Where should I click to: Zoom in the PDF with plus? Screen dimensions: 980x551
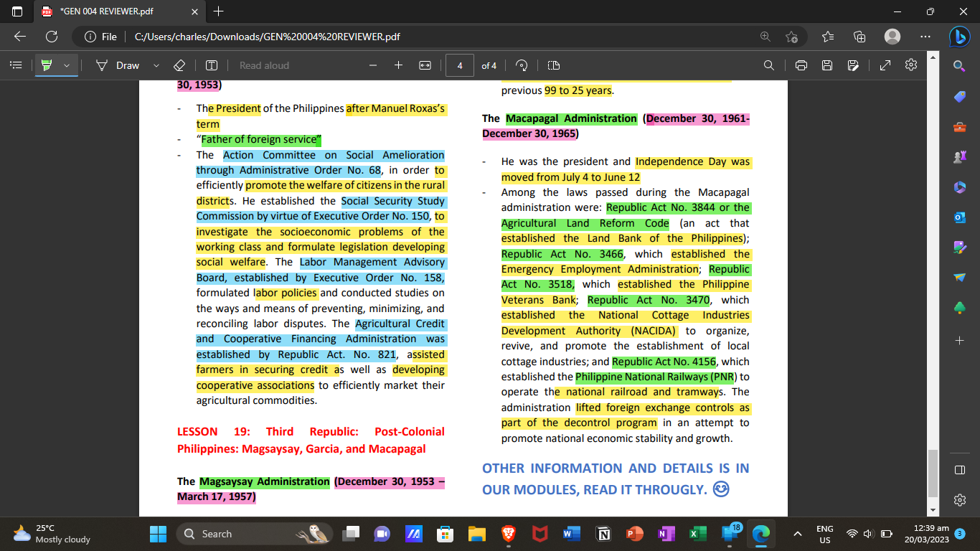(398, 65)
